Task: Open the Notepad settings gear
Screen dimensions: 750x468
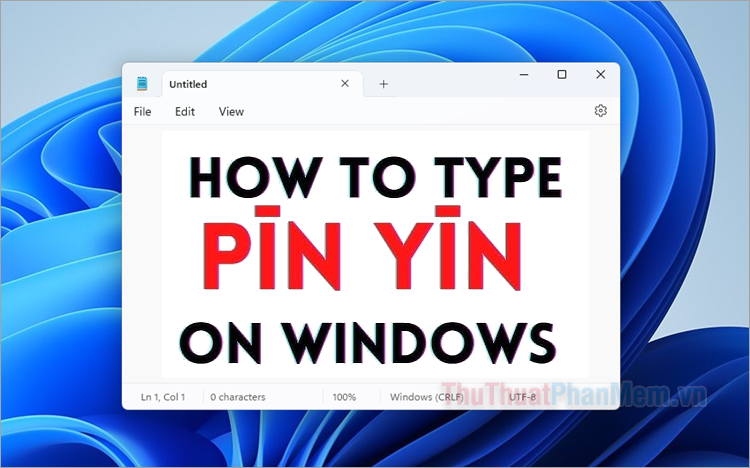Action: click(600, 111)
